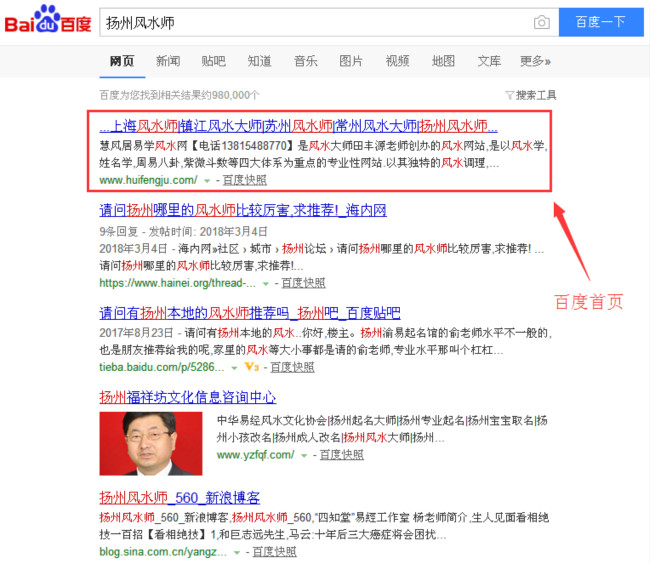Click the Baidu logo
This screenshot has width=650, height=564.
tap(47, 22)
